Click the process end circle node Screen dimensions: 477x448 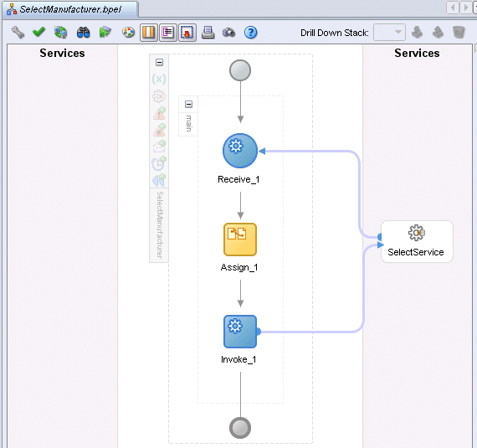click(240, 428)
